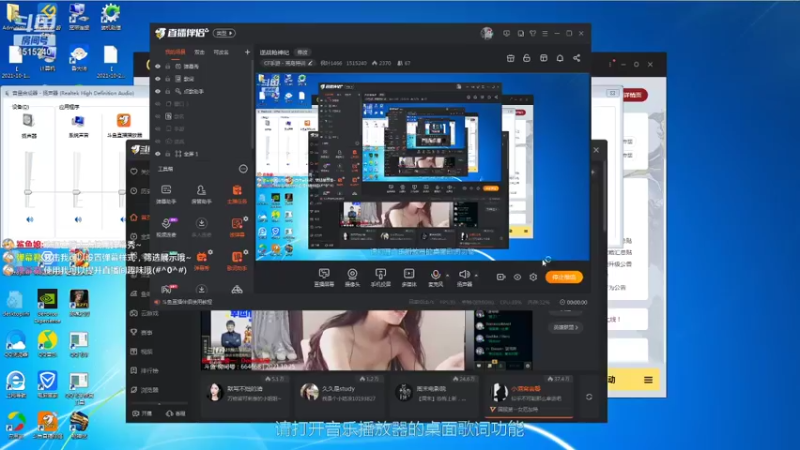Click the edit button next to room title
800x450 pixels.
(303, 52)
